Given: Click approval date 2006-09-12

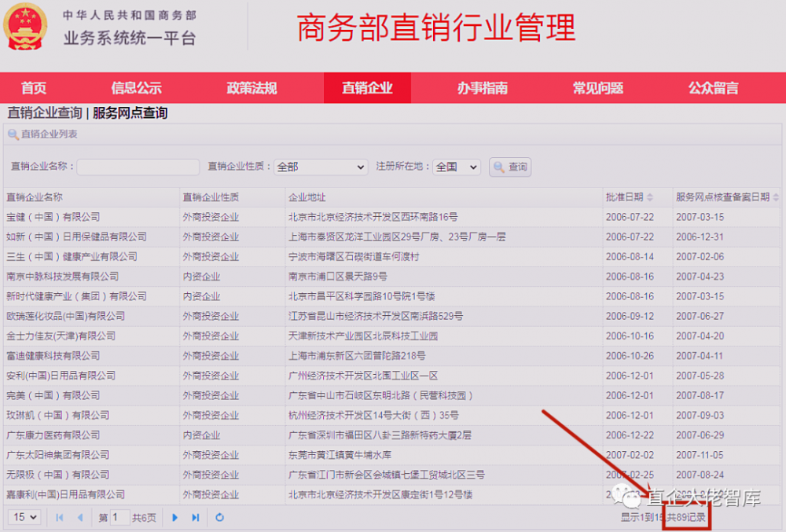Looking at the screenshot, I should (630, 317).
